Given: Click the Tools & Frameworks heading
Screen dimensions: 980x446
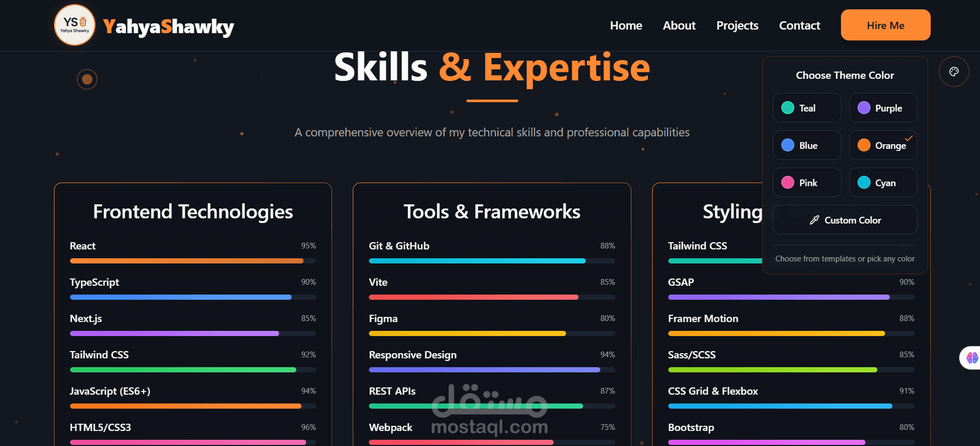Looking at the screenshot, I should (492, 212).
